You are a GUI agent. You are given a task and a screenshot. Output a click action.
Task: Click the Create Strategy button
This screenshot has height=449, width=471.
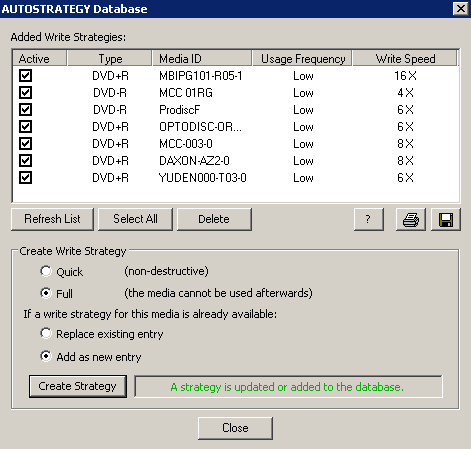(x=78, y=386)
